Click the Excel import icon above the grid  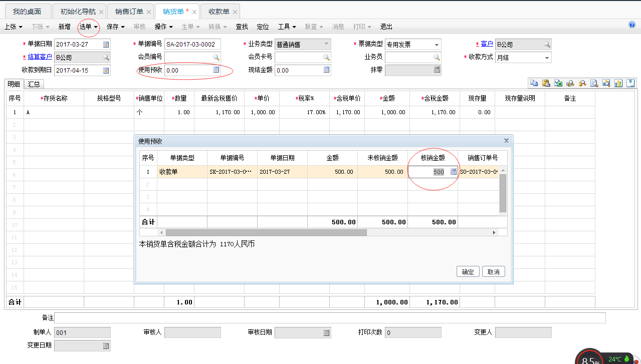pos(558,83)
